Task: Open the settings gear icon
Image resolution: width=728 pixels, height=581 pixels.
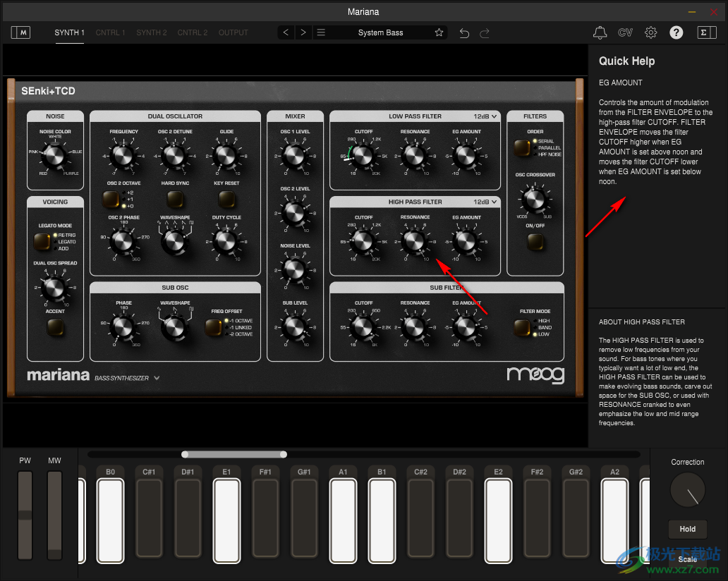Action: click(650, 32)
